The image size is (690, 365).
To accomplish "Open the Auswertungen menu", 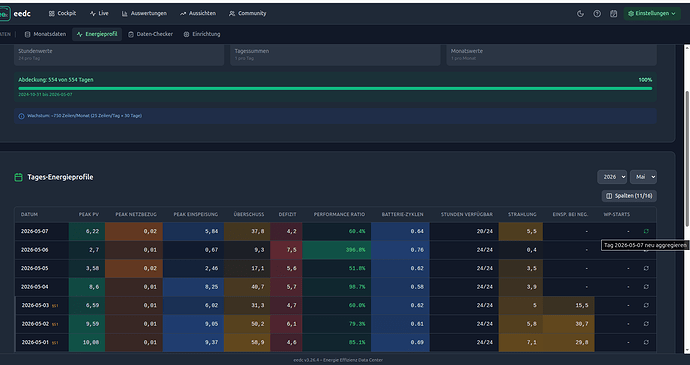I will click(x=144, y=14).
